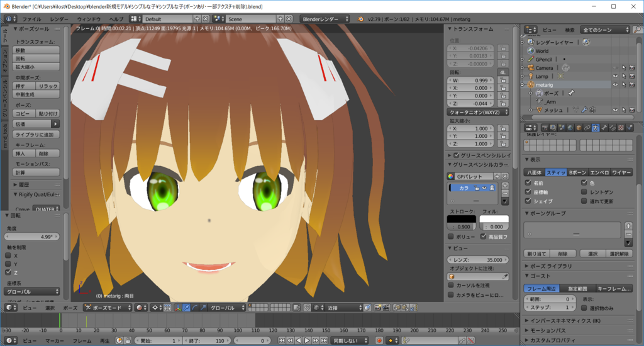Open the 同期しない sync dropdown
The height and width of the screenshot is (346, 644).
(x=350, y=341)
